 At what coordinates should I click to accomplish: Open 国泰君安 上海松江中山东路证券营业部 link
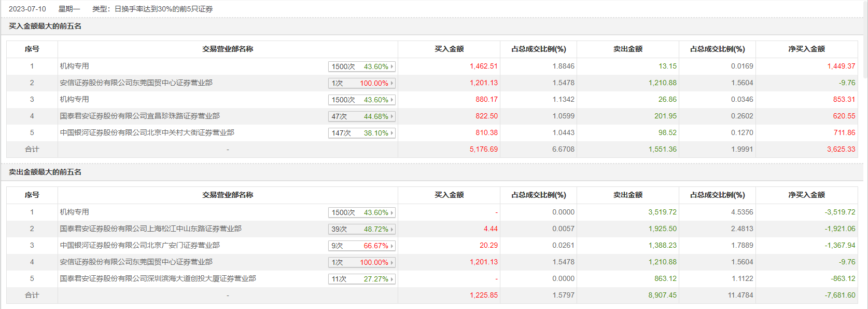pos(150,229)
